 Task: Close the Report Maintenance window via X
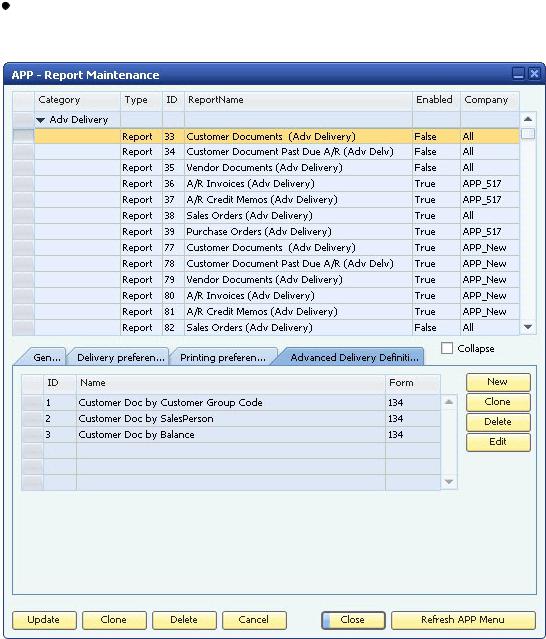point(534,74)
